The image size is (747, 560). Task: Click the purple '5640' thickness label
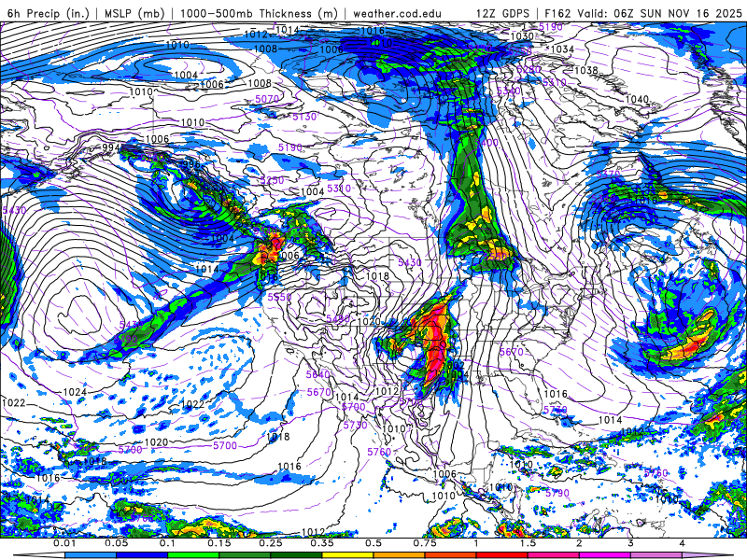point(317,375)
